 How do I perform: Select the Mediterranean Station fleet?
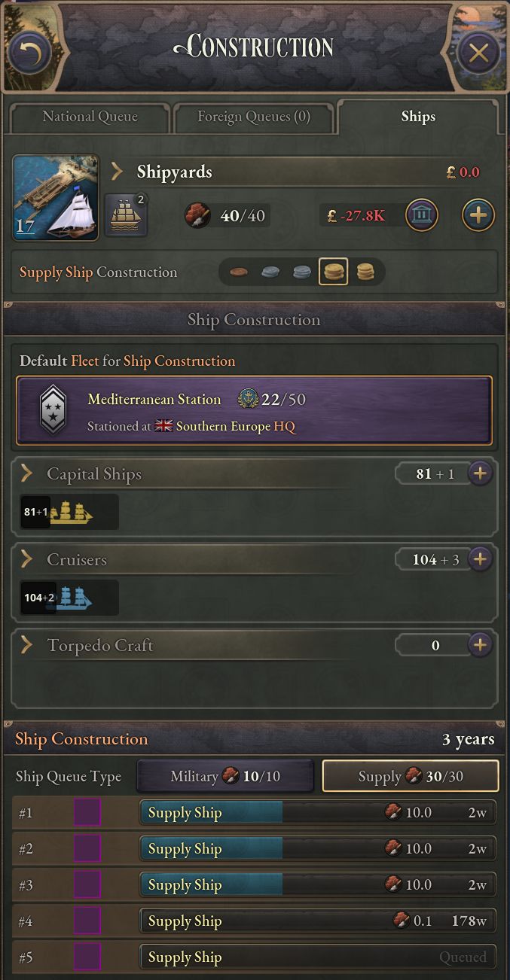tap(255, 410)
